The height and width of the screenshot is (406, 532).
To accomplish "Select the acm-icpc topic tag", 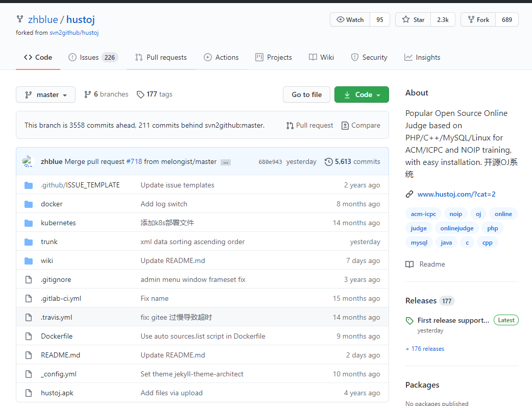I will (423, 214).
